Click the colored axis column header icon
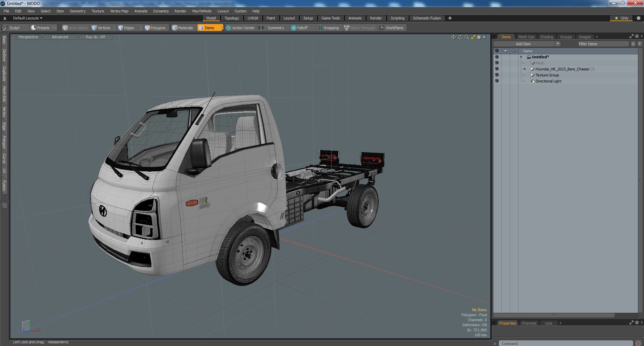 click(514, 51)
